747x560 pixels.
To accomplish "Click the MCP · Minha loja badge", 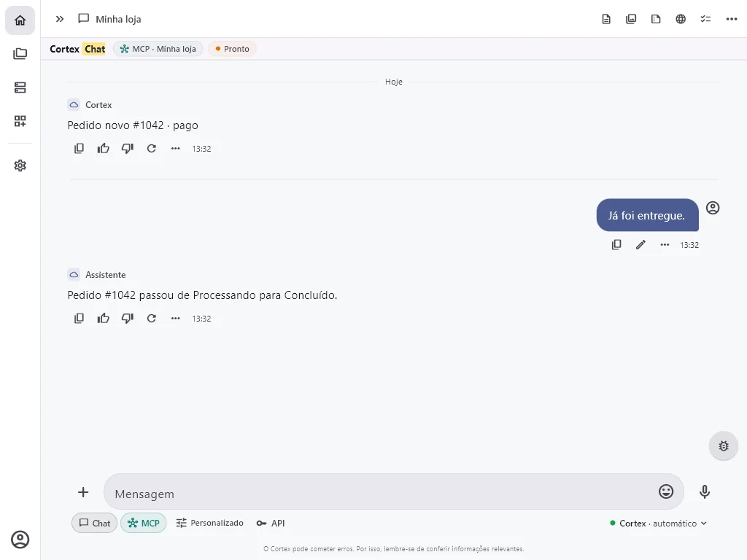I will tap(158, 49).
